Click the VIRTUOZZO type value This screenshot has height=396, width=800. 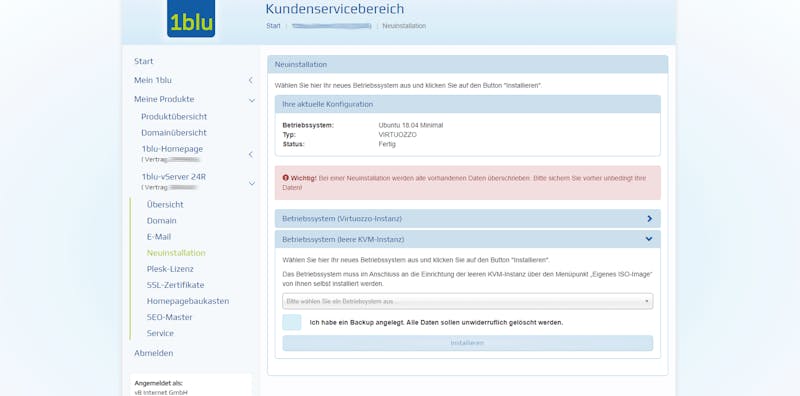397,135
